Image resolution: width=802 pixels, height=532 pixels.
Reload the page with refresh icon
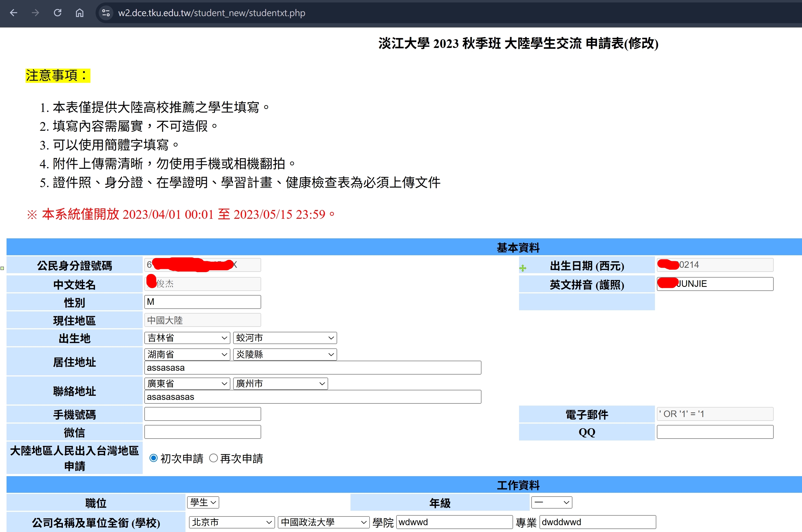point(58,13)
